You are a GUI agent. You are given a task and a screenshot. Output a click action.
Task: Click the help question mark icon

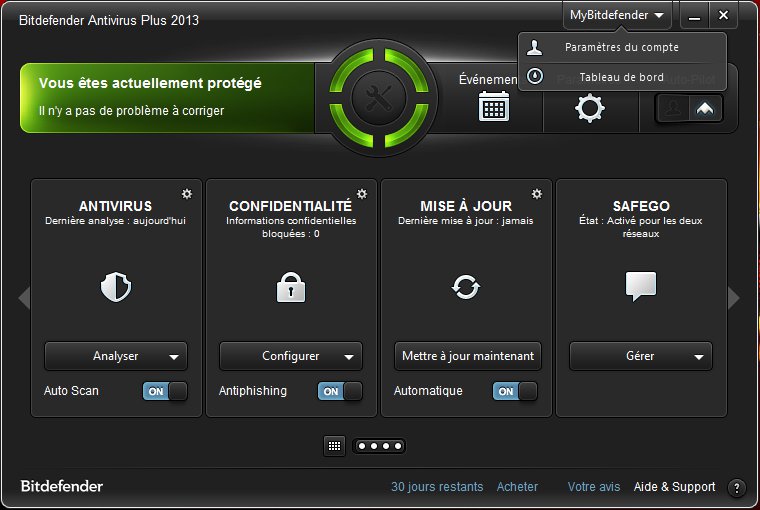(x=737, y=488)
